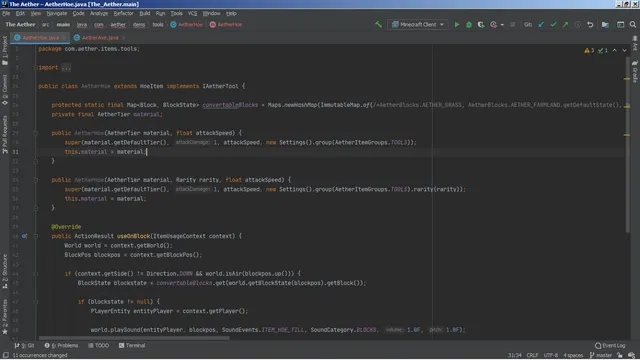Toggle the Ant tool window
The image size is (640, 360).
(635, 43)
